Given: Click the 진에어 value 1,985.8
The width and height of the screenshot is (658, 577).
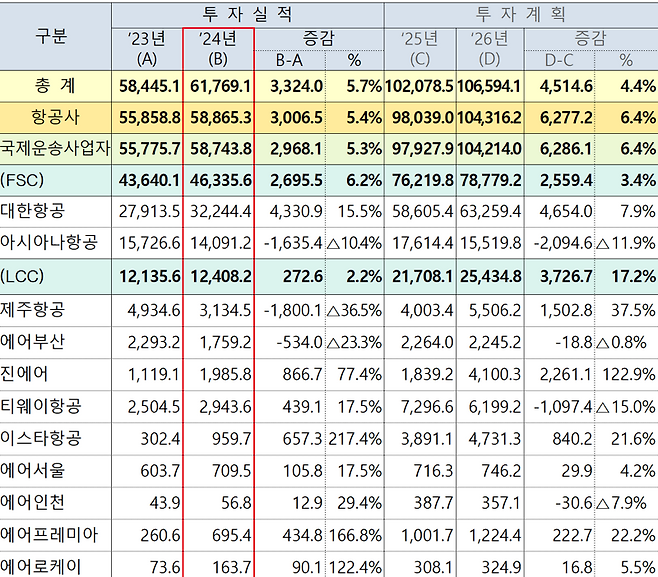Looking at the screenshot, I should click(x=225, y=374).
